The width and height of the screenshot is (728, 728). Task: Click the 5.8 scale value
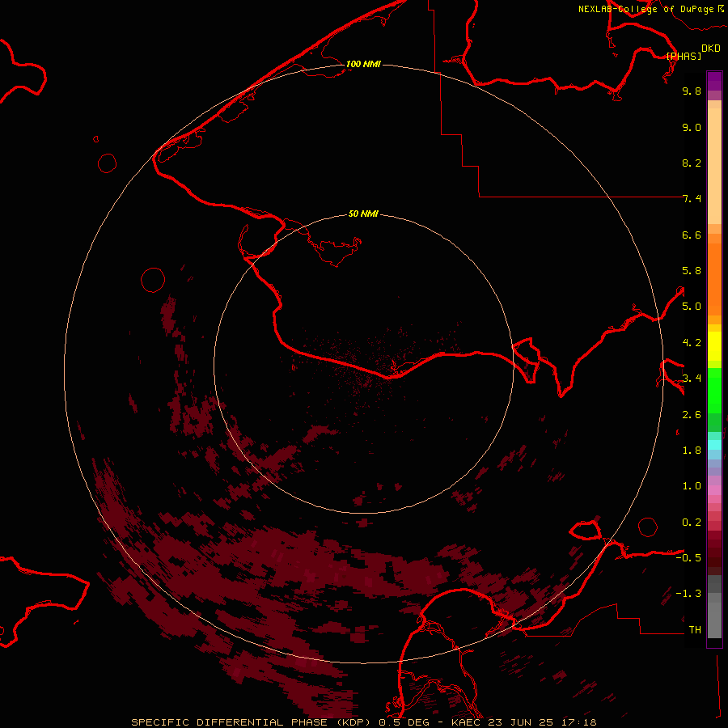692,271
